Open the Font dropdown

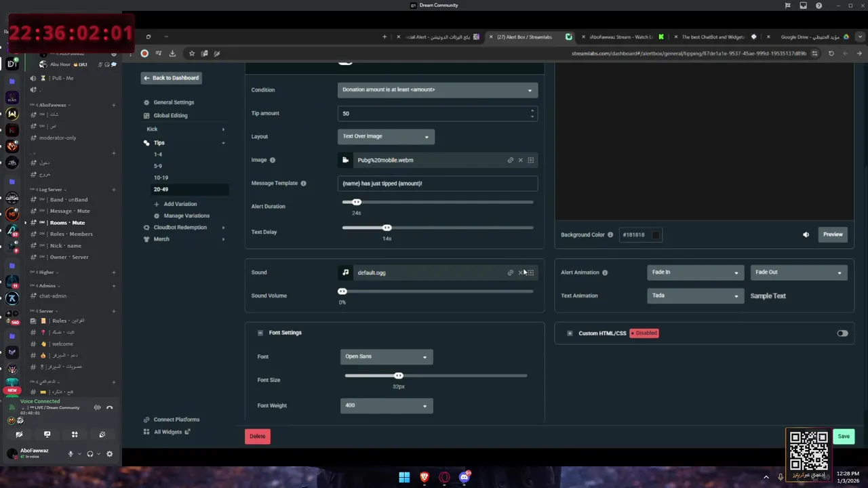pos(387,357)
